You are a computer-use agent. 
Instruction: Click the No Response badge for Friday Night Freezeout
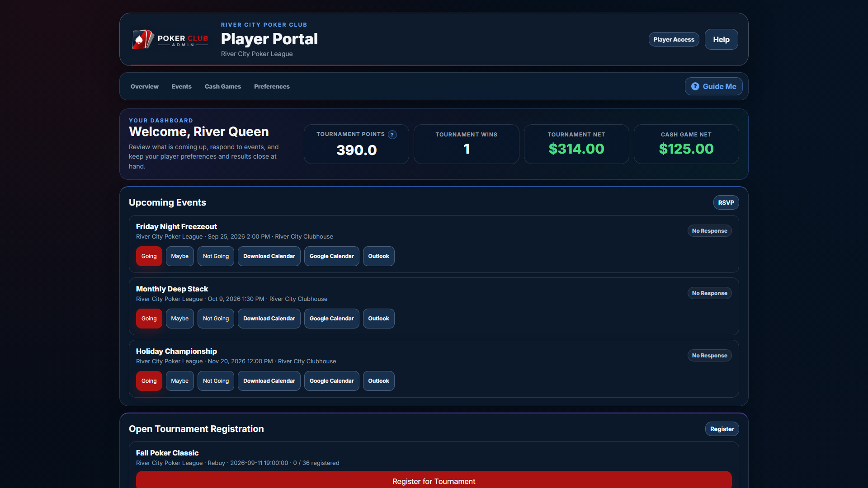pos(709,231)
